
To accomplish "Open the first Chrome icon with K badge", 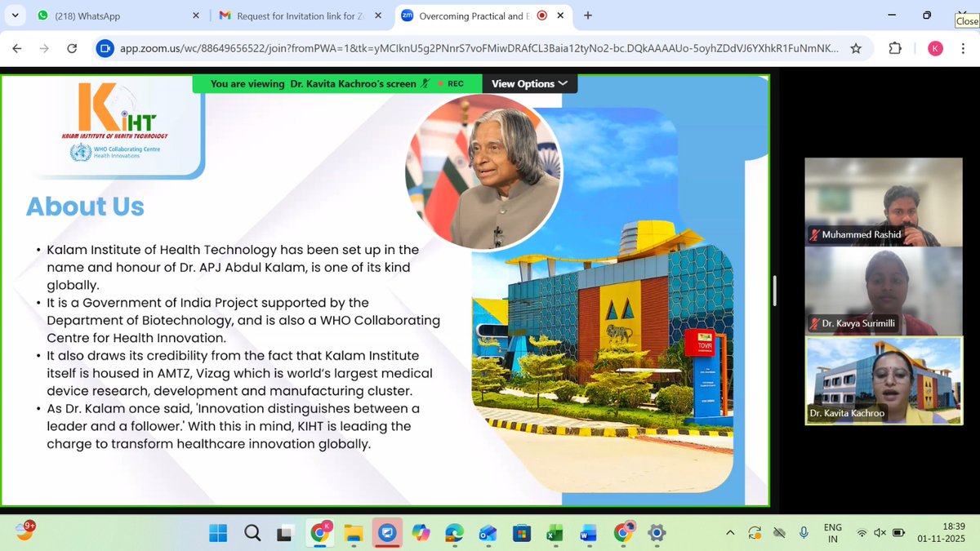I will 319,533.
